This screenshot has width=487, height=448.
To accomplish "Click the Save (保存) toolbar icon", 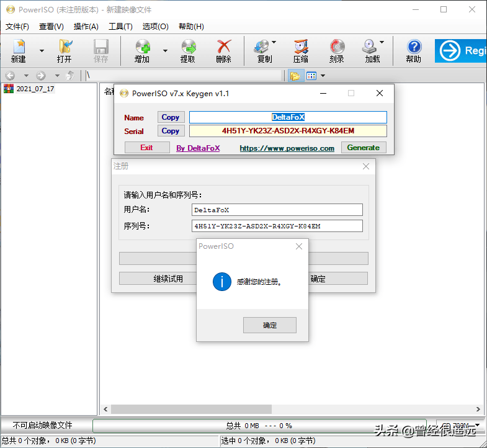I will coord(101,51).
